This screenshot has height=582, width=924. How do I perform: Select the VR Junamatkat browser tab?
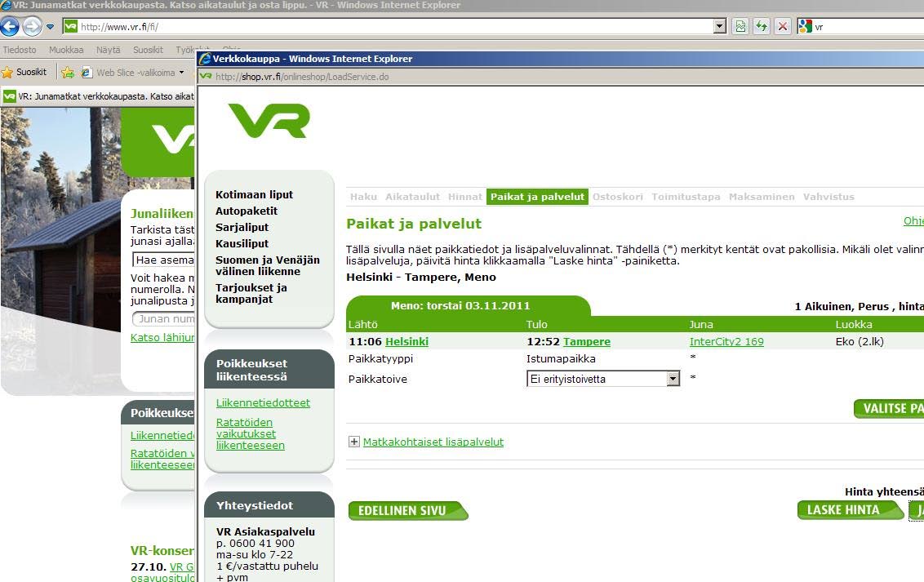99,96
